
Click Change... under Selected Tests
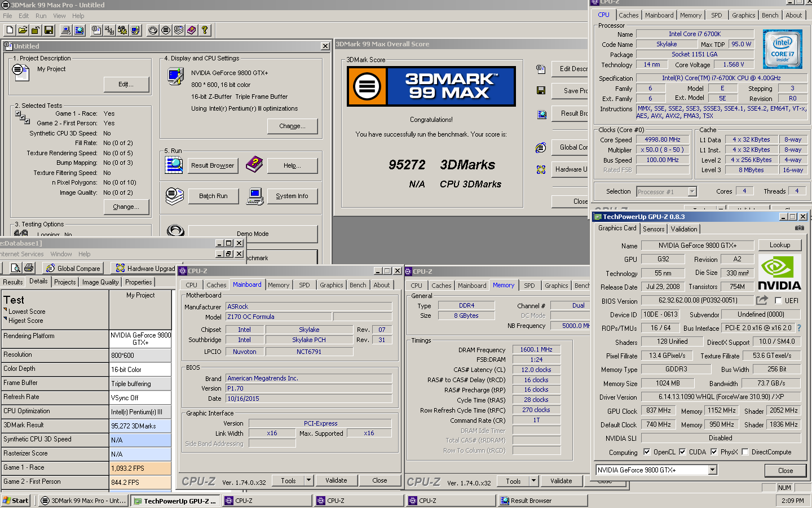point(126,207)
